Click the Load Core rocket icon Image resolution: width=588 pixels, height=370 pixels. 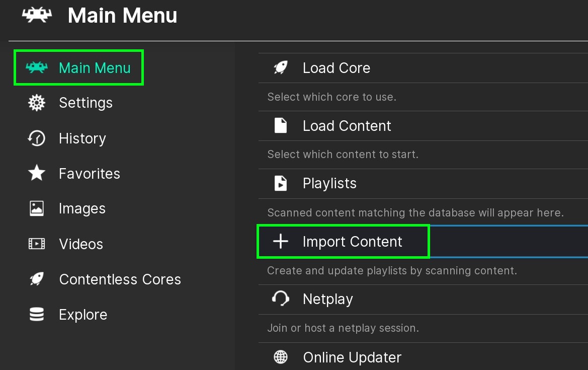tap(281, 68)
